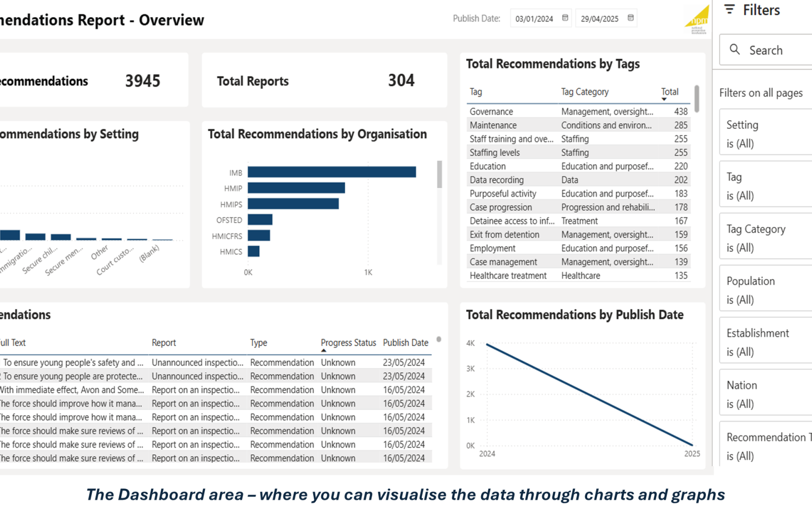Click the sort arrow under Total column
The image size is (812, 526).
pyautogui.click(x=664, y=99)
